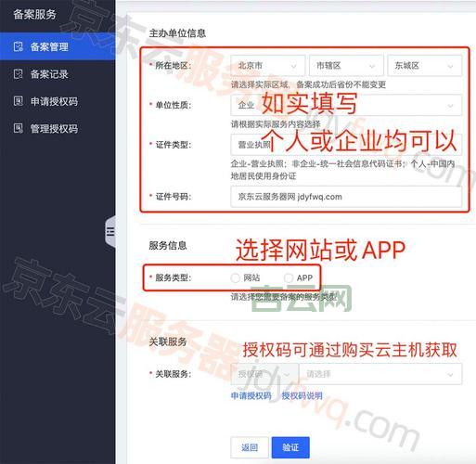The width and height of the screenshot is (476, 464).
Task: Expand the 单位性质 dropdown showing 企业
Action: pos(346,105)
